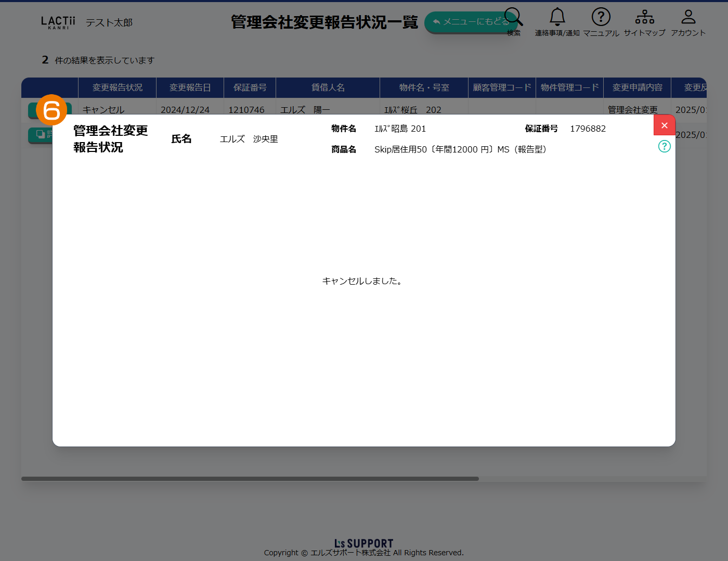Click the 物件名・号室 column header
728x561 pixels.
pos(424,87)
